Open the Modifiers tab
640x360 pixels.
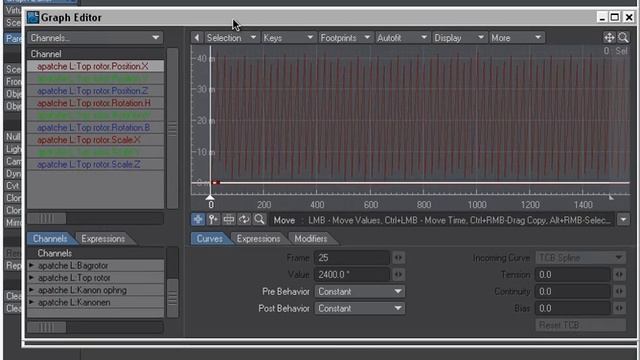click(x=311, y=239)
